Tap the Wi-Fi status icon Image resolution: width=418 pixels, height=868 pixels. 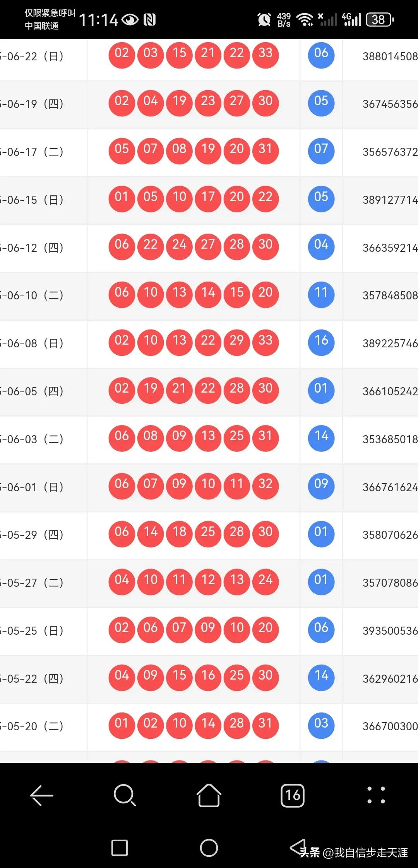tap(305, 19)
